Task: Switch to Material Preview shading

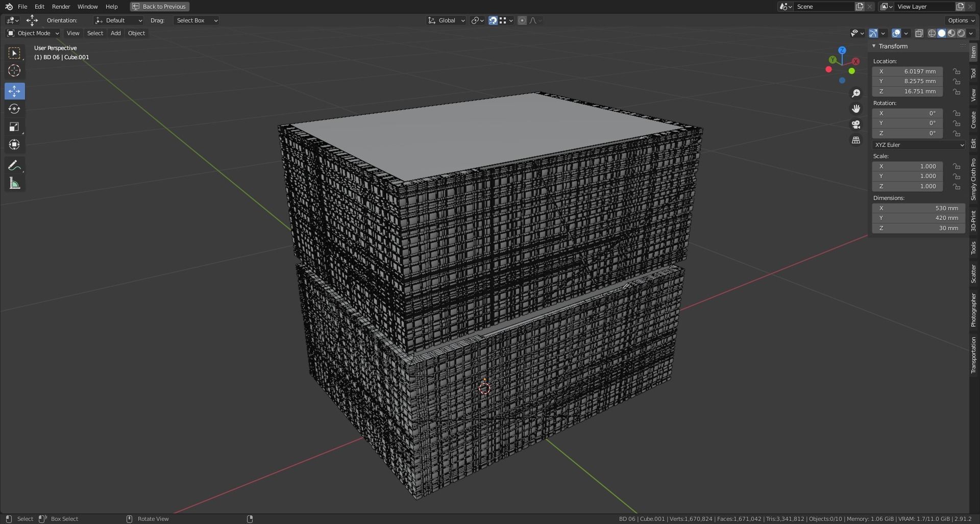Action: point(951,33)
